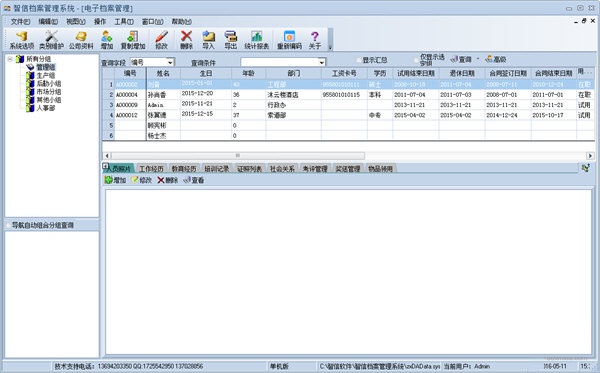Open the 窗口 menu
Image resolution: width=600 pixels, height=373 pixels.
pos(153,21)
